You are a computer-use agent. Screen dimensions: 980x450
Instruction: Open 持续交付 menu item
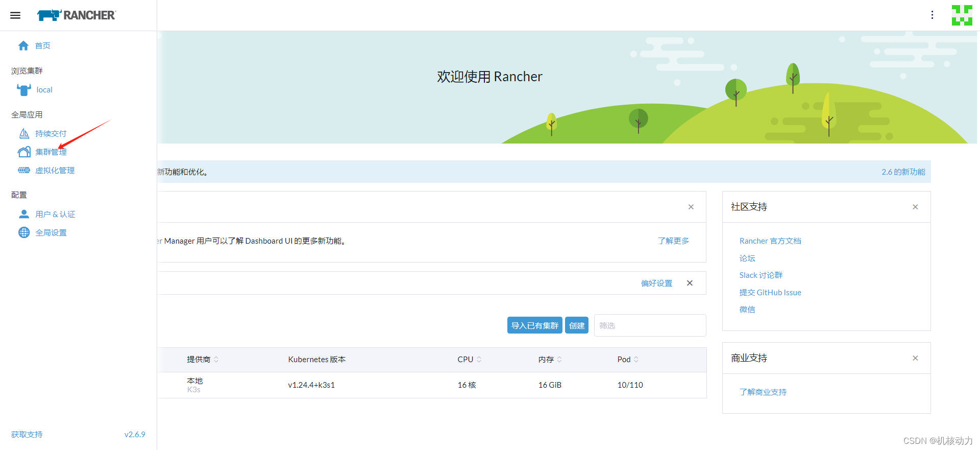pos(51,134)
